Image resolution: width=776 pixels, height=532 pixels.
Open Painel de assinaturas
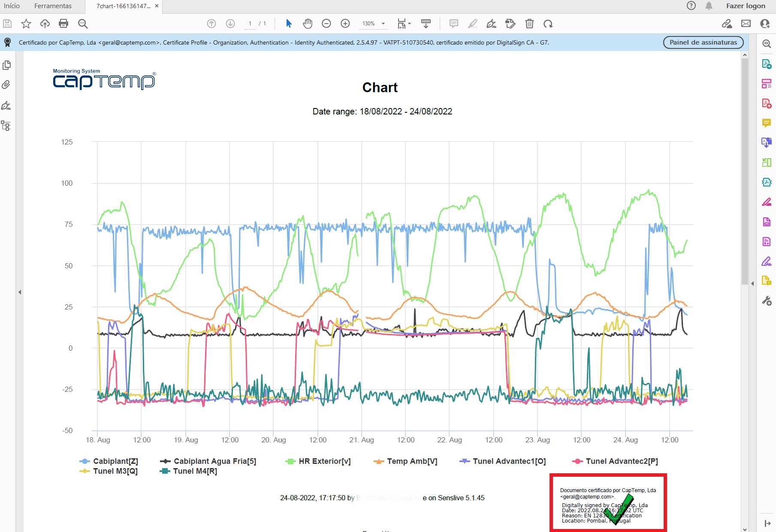click(x=703, y=42)
